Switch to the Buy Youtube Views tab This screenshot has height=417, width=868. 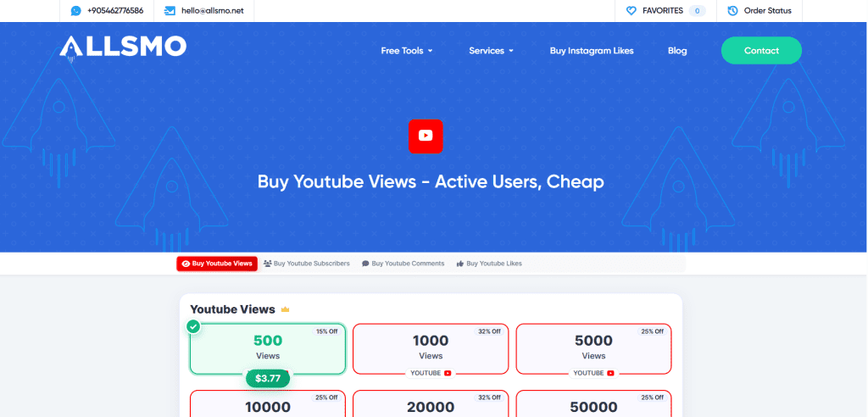pos(217,264)
